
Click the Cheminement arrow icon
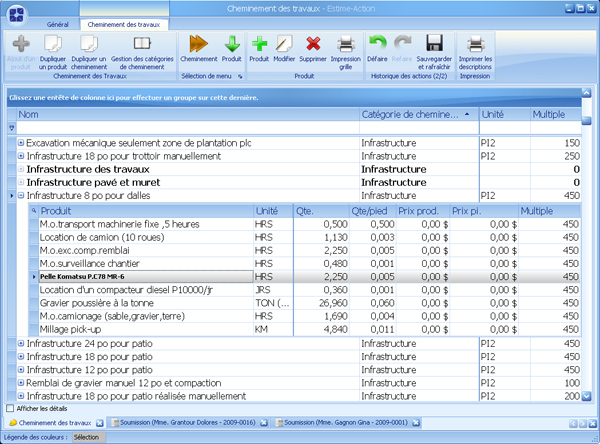(x=198, y=44)
